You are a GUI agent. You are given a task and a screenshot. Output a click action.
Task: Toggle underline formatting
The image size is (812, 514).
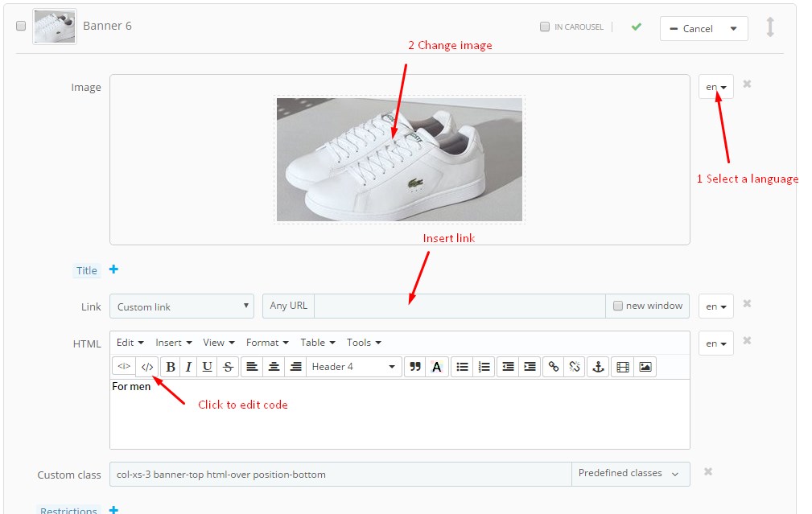[207, 367]
